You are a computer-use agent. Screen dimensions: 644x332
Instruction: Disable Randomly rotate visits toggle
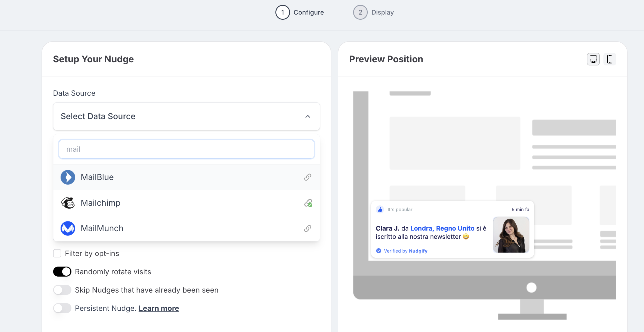click(x=62, y=272)
